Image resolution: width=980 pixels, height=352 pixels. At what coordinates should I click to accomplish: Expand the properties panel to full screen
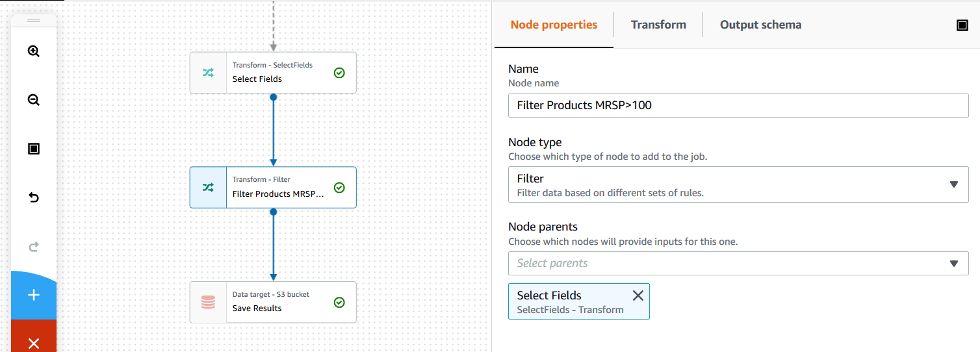click(962, 25)
